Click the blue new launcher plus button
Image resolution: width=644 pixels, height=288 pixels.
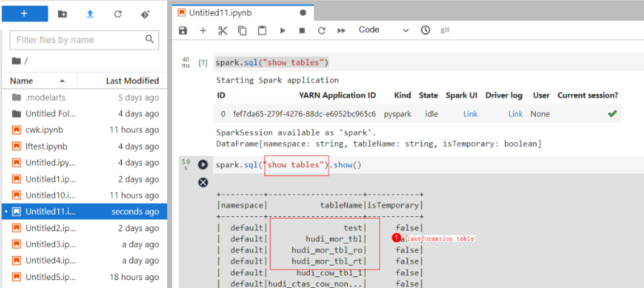point(24,14)
